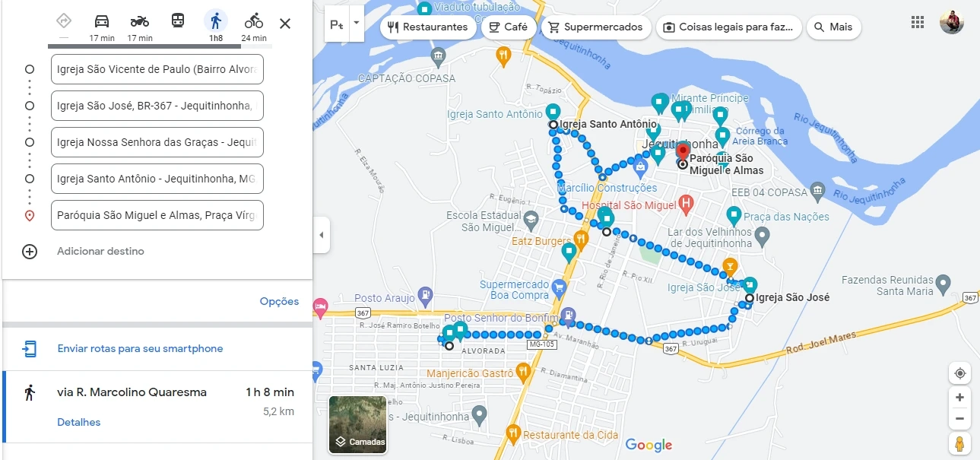Collapse the side panel arrow
980x460 pixels.
point(322,235)
